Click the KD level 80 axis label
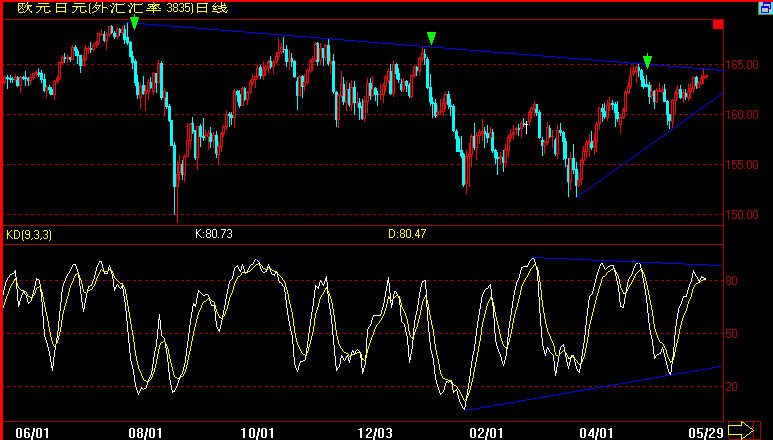Viewport: 773px width, 440px height. (732, 281)
